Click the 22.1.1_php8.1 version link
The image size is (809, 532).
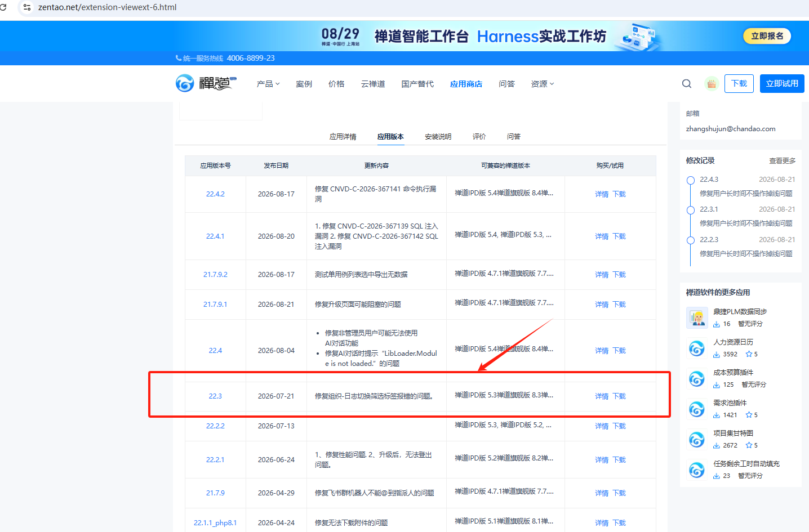[215, 523]
